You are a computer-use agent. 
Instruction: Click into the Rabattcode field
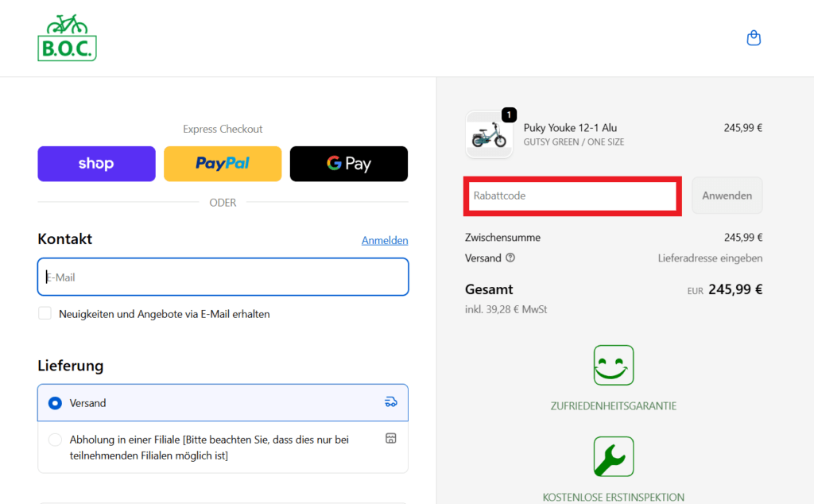click(571, 196)
